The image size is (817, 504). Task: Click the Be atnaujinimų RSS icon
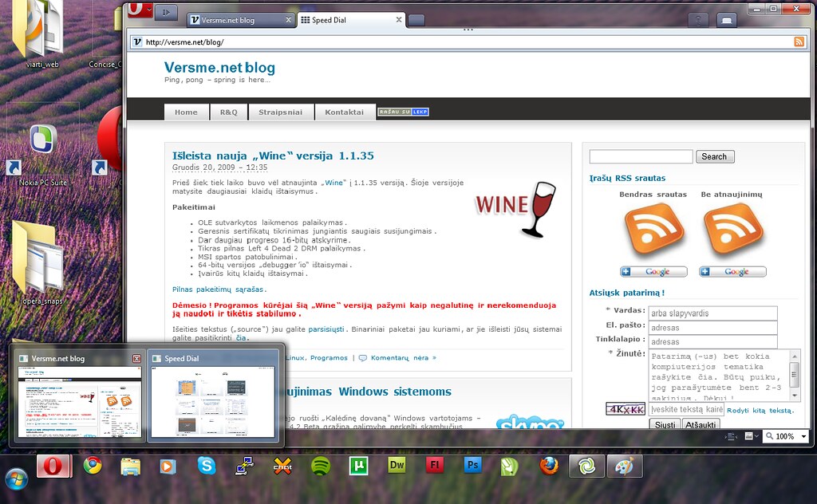point(732,230)
